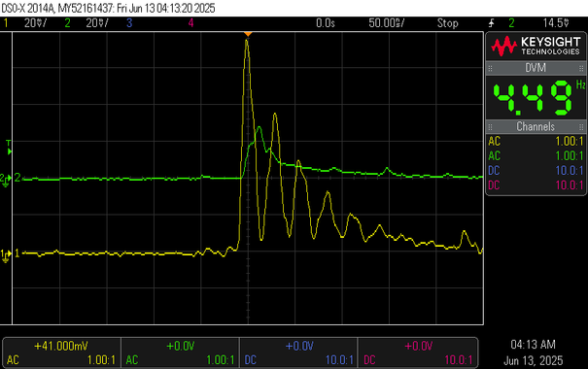
Task: Select the channel 2 ground reference marker
Action: coord(6,179)
